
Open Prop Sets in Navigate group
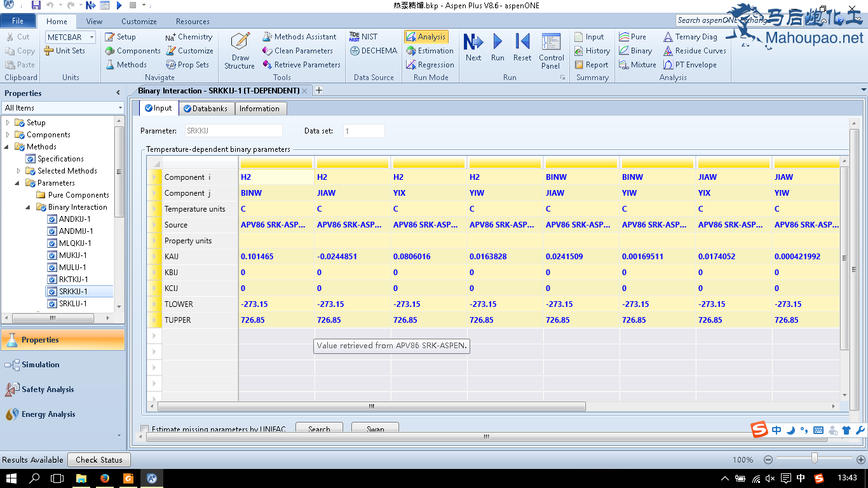[x=187, y=65]
